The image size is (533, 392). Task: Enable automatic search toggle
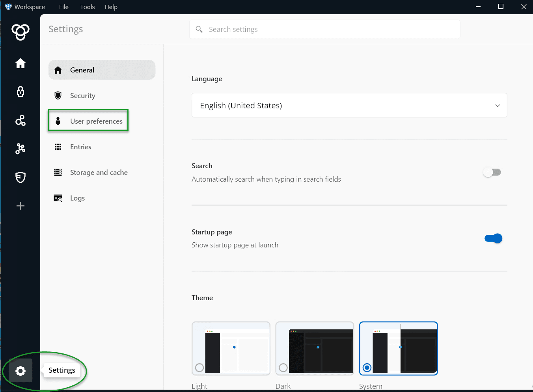(x=492, y=172)
